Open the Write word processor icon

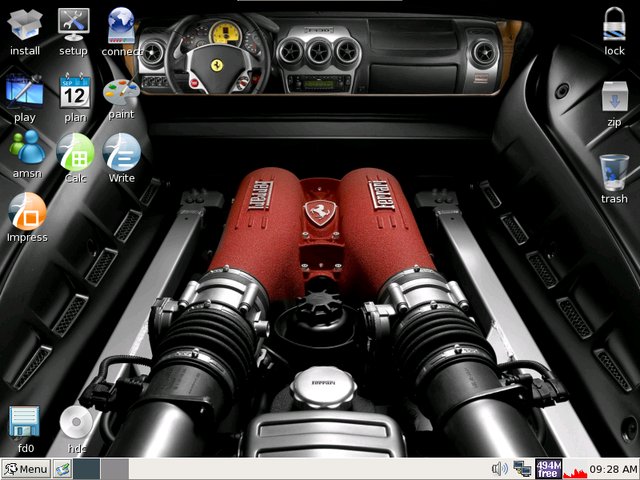(121, 152)
